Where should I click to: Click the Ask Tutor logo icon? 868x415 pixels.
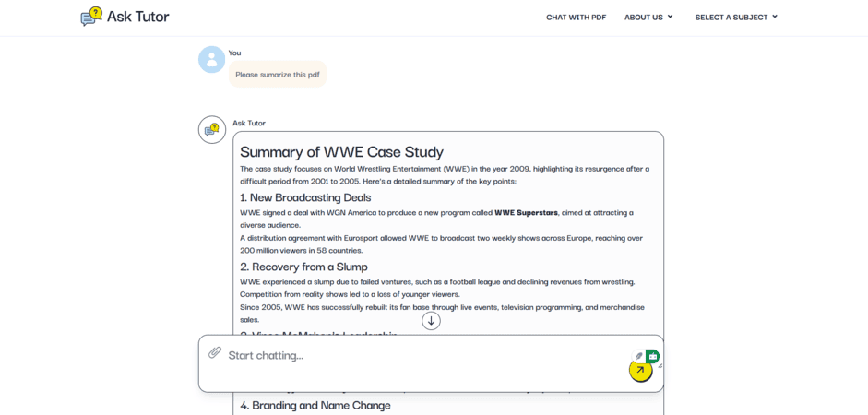91,17
